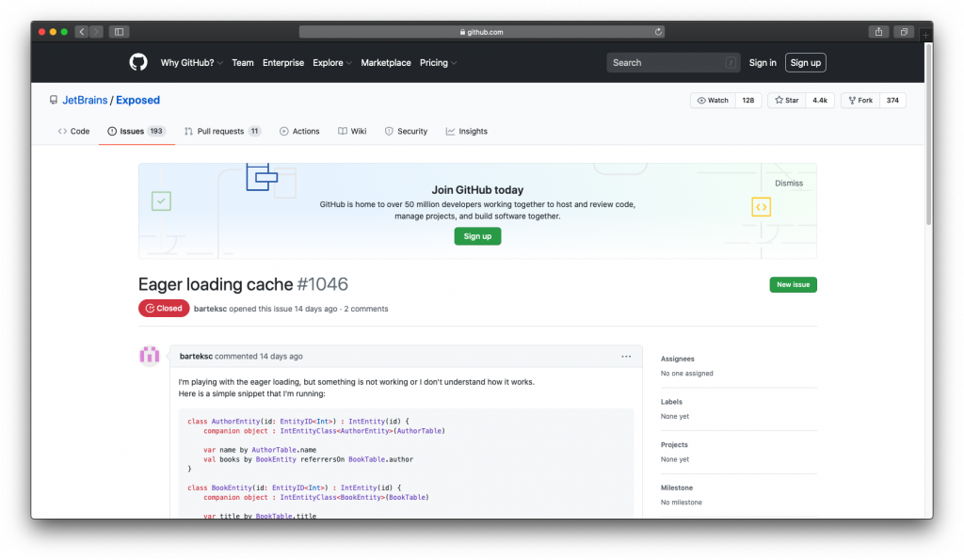Star the Exposed repository
The image size is (964, 560).
click(x=786, y=100)
